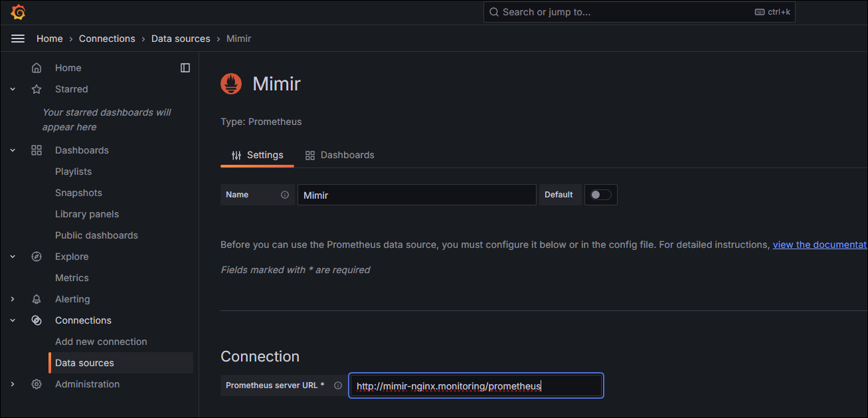This screenshot has height=418, width=868.
Task: Click Mimir in the breadcrumb
Action: (x=239, y=39)
